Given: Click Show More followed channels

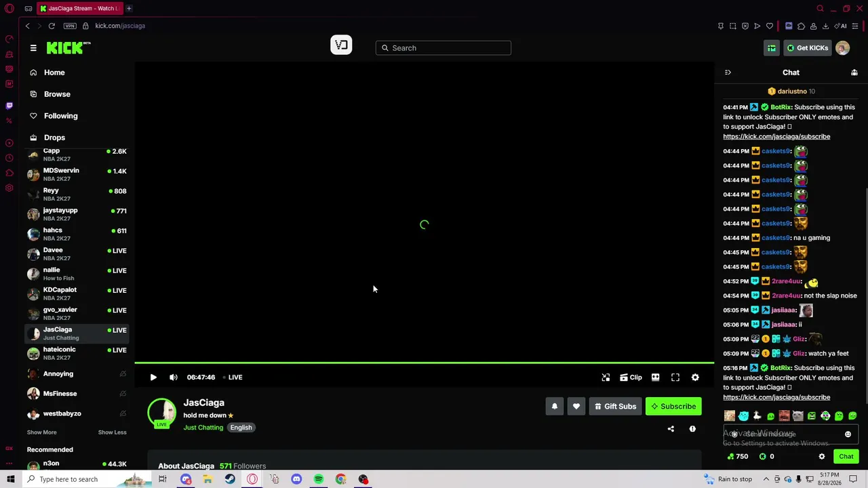Looking at the screenshot, I should (41, 432).
